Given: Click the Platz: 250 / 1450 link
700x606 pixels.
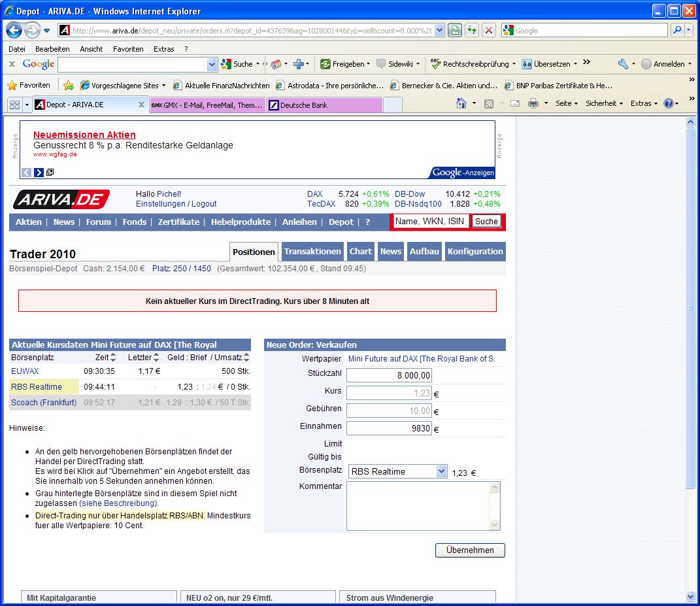Looking at the screenshot, I should (181, 269).
